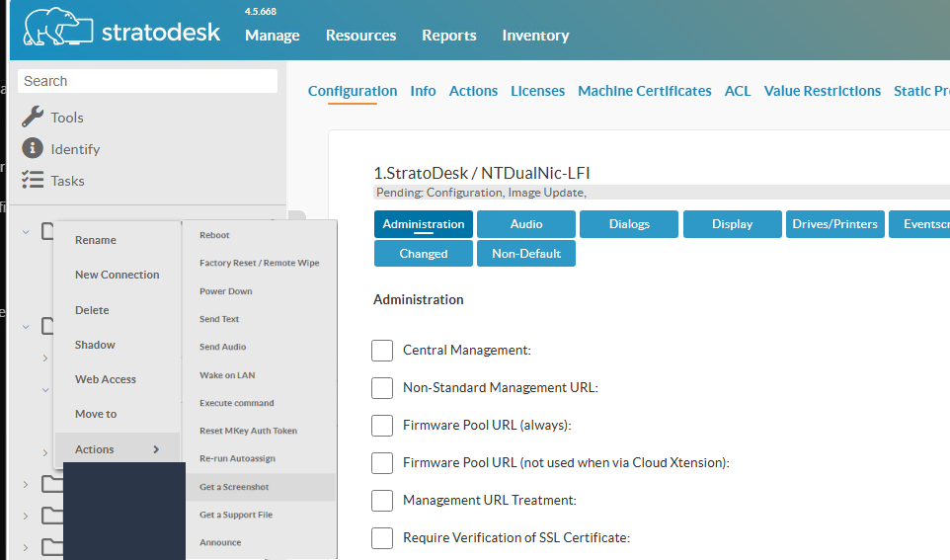Show Changed settings filter button
This screenshot has width=950, height=560.
click(x=424, y=253)
